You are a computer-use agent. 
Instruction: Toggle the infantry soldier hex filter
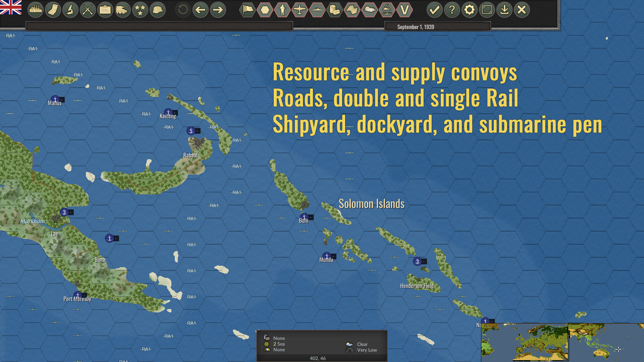282,10
